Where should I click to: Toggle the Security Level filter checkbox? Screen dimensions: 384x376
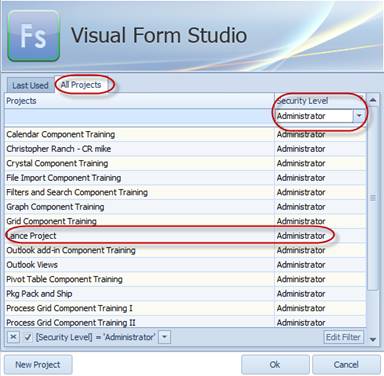(28, 337)
